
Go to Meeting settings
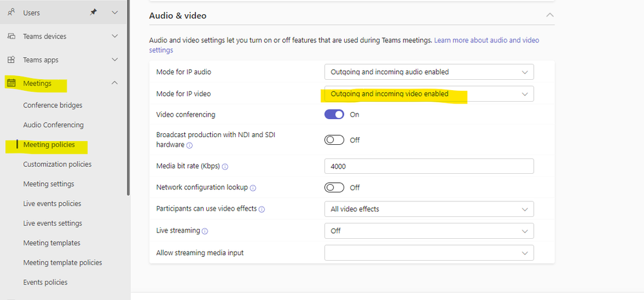click(48, 184)
